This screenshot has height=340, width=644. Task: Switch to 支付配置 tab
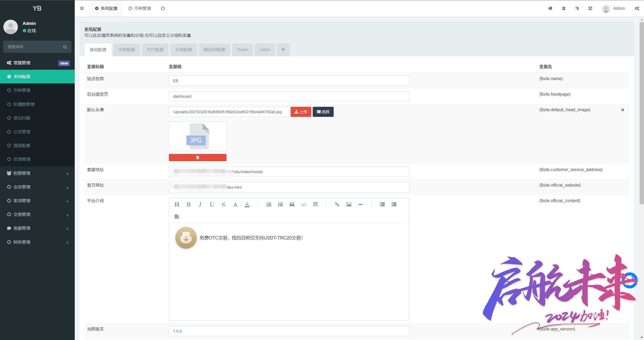tap(155, 50)
